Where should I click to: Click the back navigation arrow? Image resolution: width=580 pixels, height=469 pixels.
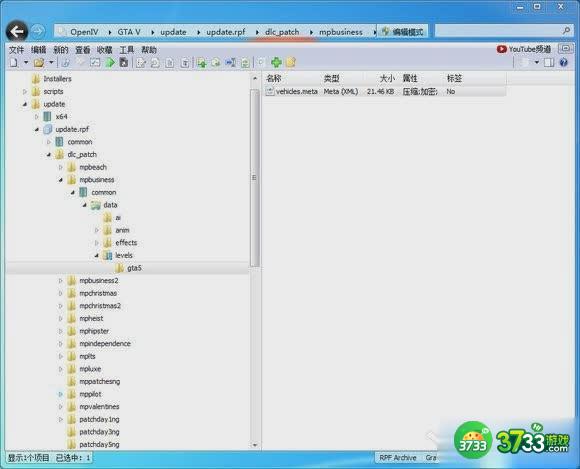click(17, 32)
